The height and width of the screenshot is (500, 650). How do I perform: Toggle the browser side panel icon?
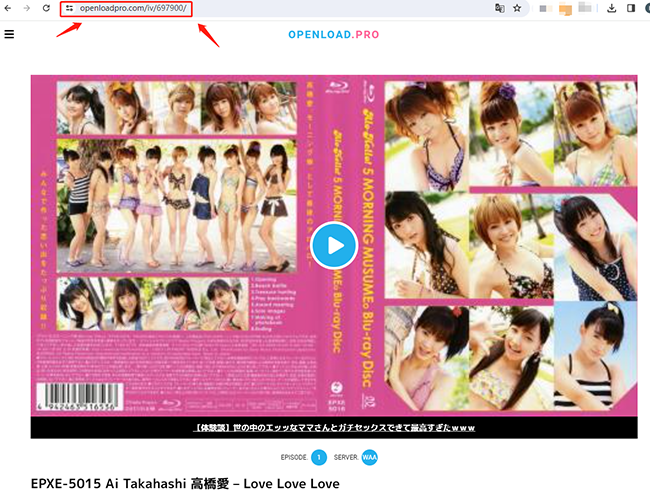(x=631, y=8)
